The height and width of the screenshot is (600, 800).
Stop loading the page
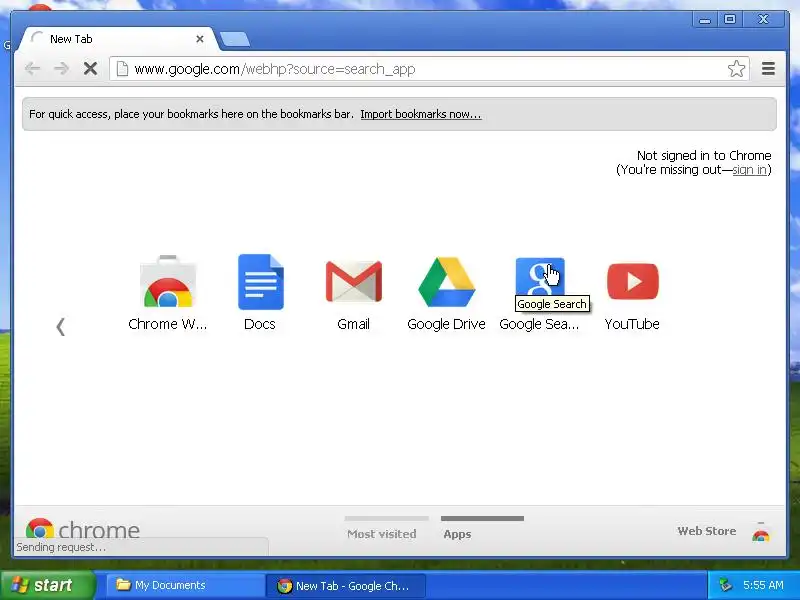90,68
